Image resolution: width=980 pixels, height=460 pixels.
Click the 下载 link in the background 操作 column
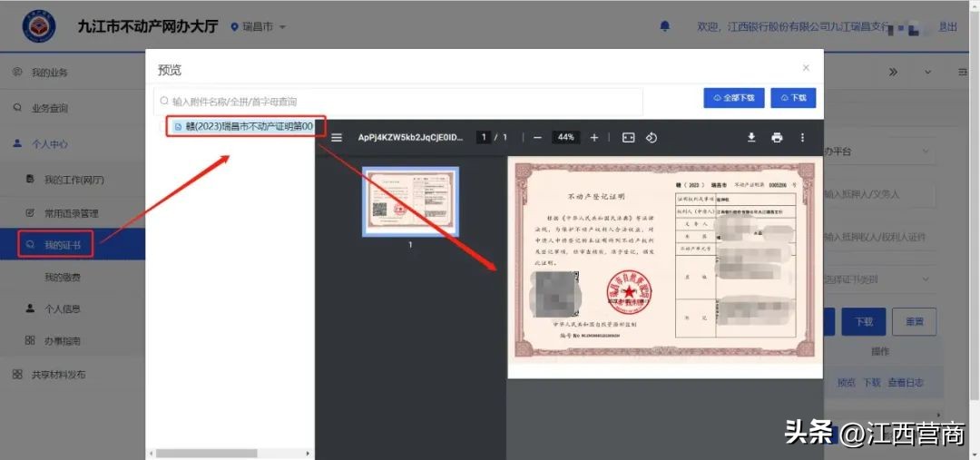point(871,383)
